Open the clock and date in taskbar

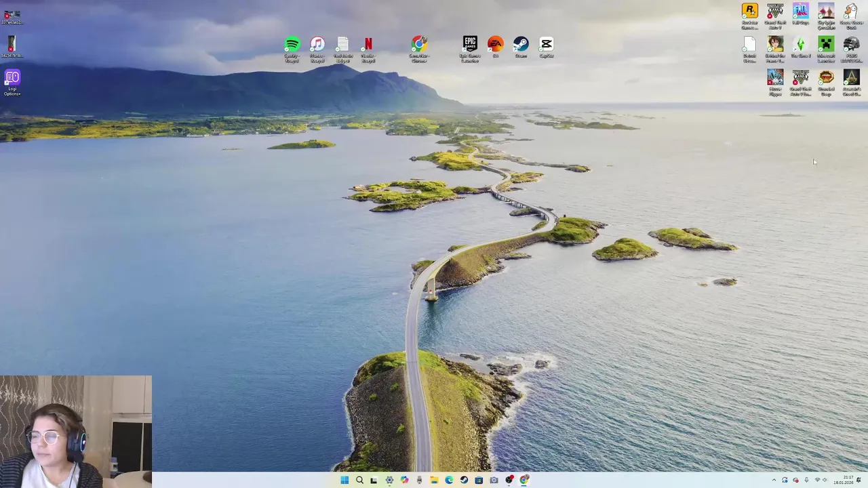point(844,480)
